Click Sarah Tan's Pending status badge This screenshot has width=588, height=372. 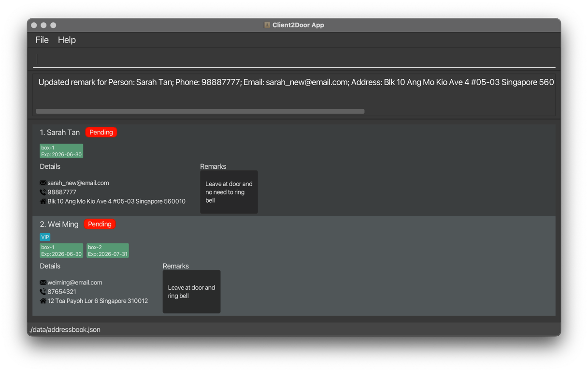click(x=101, y=132)
